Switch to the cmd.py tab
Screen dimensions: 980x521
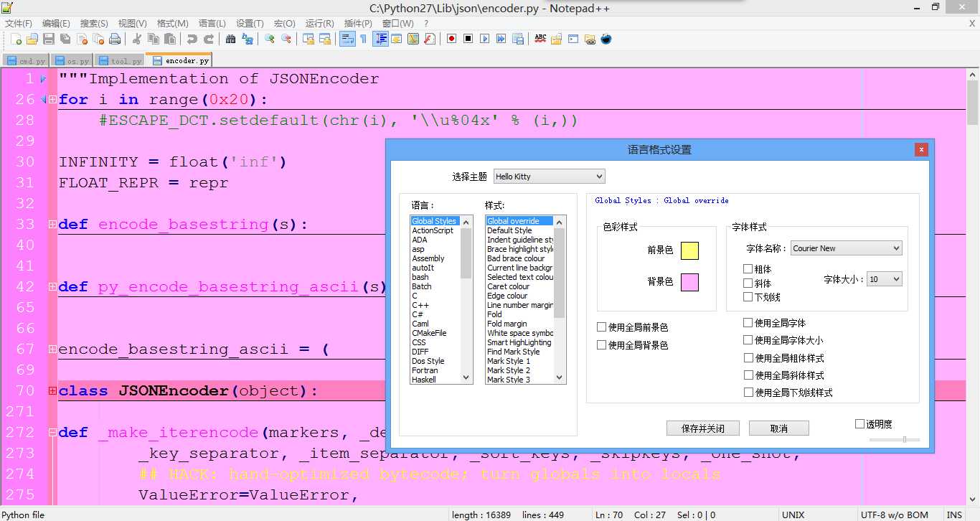[27, 61]
